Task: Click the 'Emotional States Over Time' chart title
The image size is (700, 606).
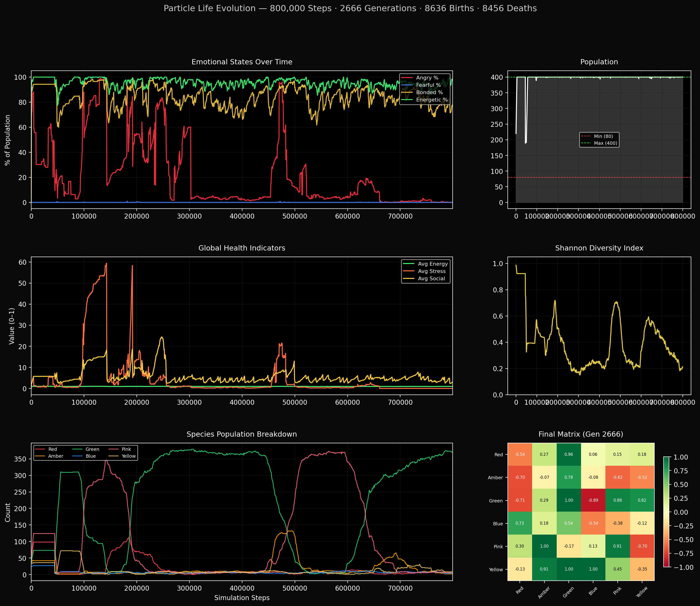Action: click(x=242, y=62)
